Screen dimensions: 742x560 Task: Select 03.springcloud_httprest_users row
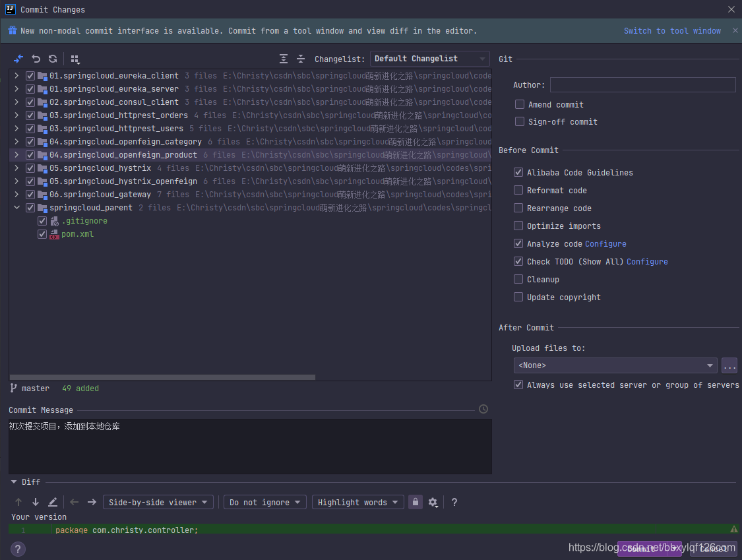click(x=251, y=128)
